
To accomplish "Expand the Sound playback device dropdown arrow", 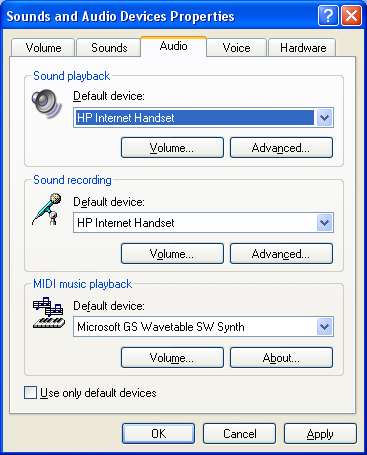I will coord(324,117).
